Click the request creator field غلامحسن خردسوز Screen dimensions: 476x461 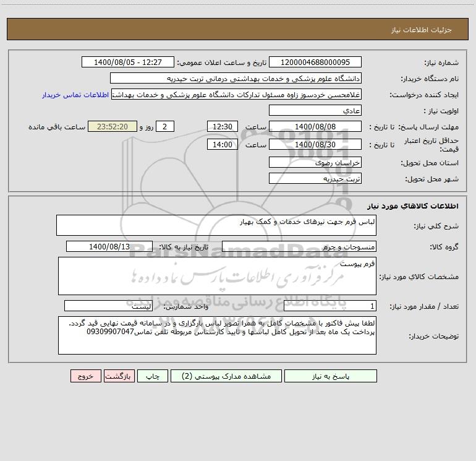237,94
